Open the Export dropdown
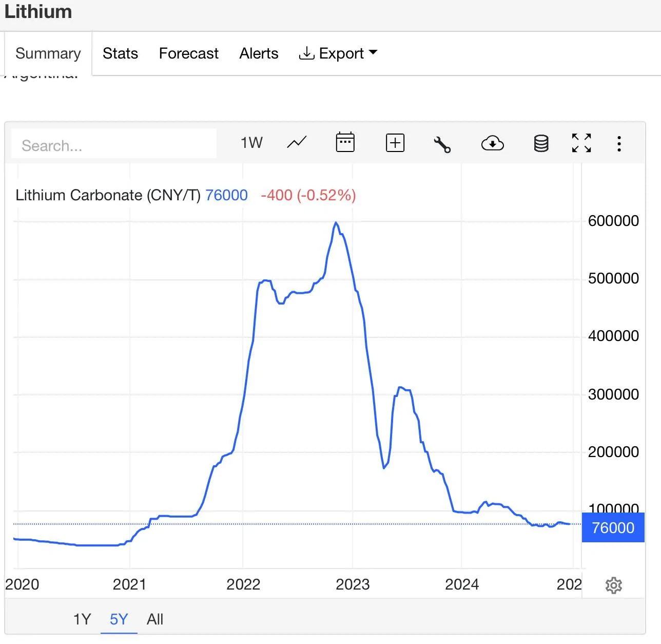Viewport: 661px width, 644px height. click(338, 53)
